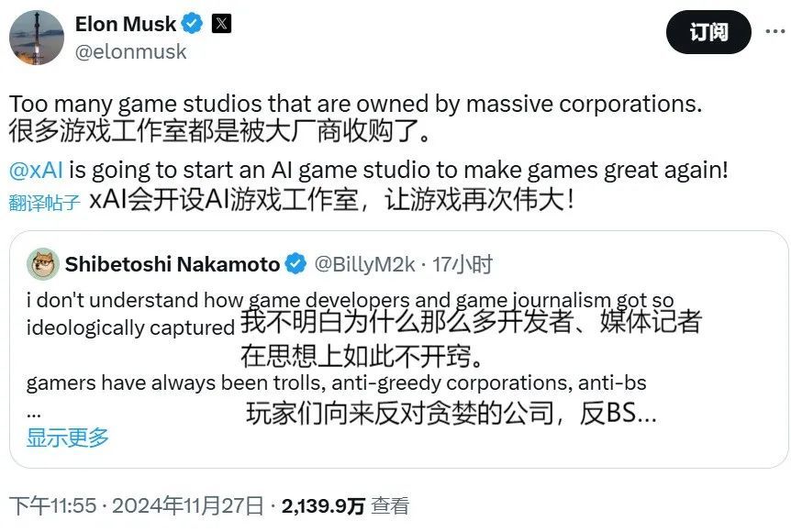Open the 17小时 quoted post timestamp
The height and width of the screenshot is (532, 791).
(461, 264)
